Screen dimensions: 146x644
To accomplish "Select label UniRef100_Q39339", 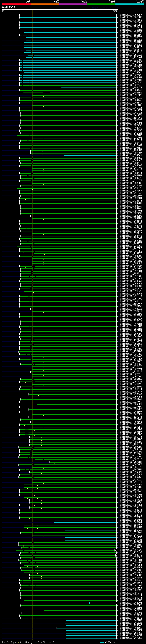I will click(x=131, y=32).
